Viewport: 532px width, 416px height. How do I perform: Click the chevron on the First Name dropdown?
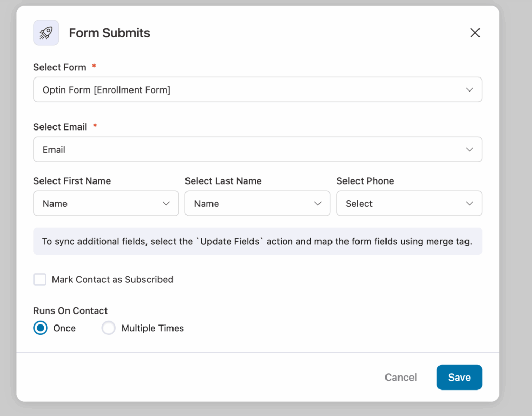(166, 203)
